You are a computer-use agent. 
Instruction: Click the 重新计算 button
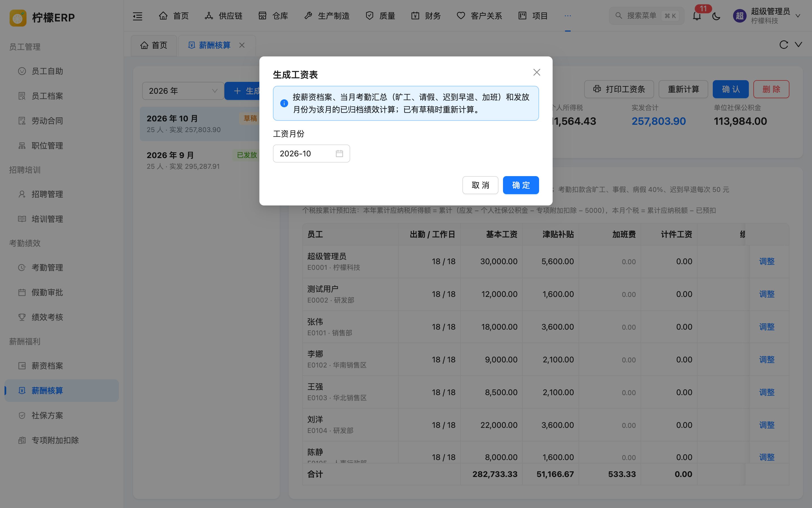683,89
